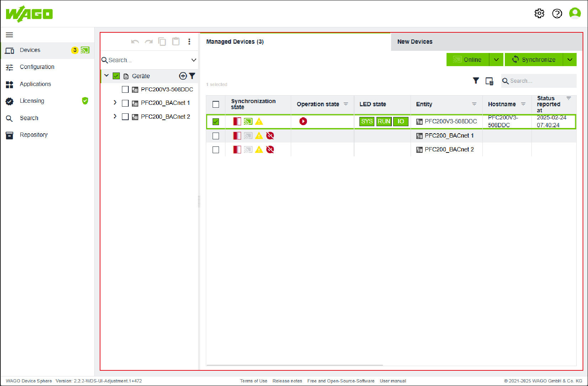Click the column chooser icon beside table search

pos(489,81)
